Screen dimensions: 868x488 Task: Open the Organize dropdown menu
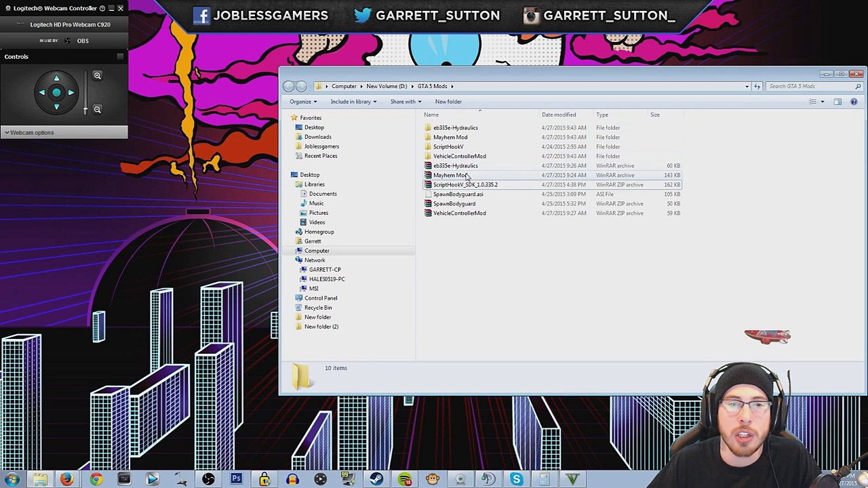pyautogui.click(x=303, y=102)
